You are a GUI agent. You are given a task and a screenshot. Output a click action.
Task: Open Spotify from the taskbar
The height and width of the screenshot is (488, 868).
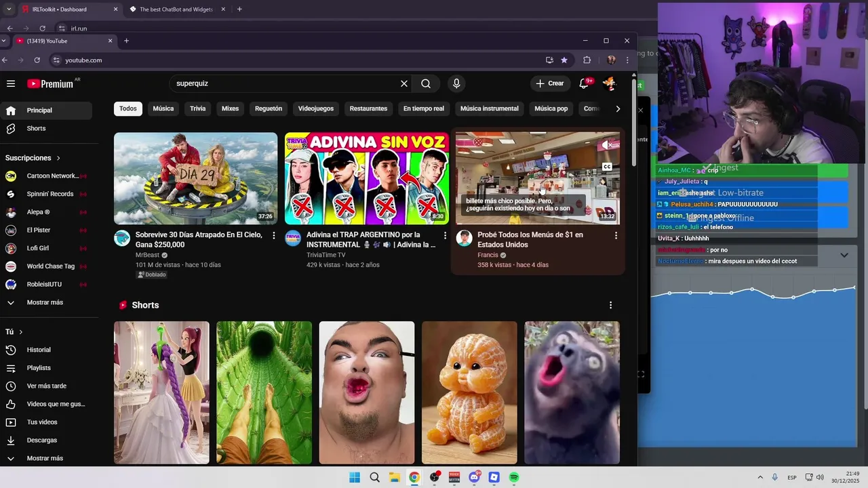514,478
